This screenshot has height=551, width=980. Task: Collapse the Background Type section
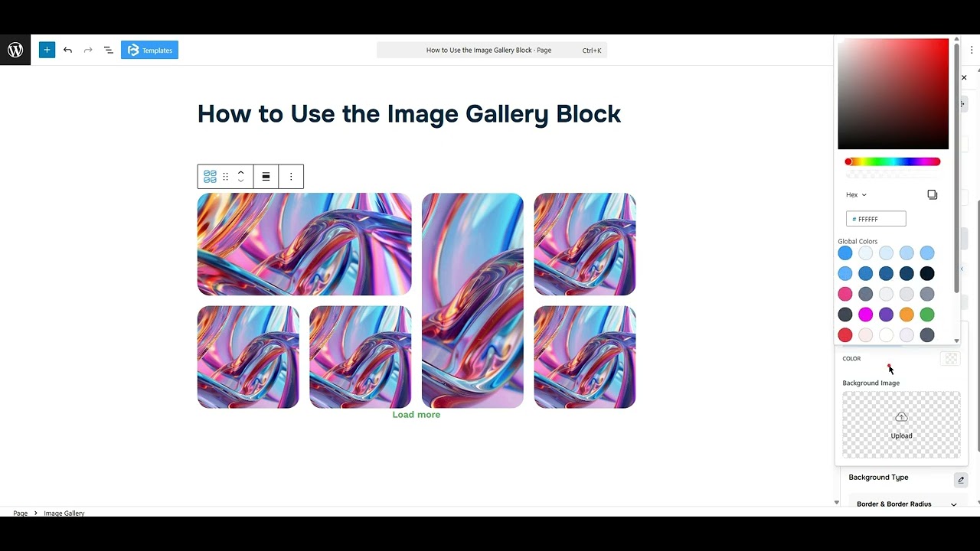(961, 480)
